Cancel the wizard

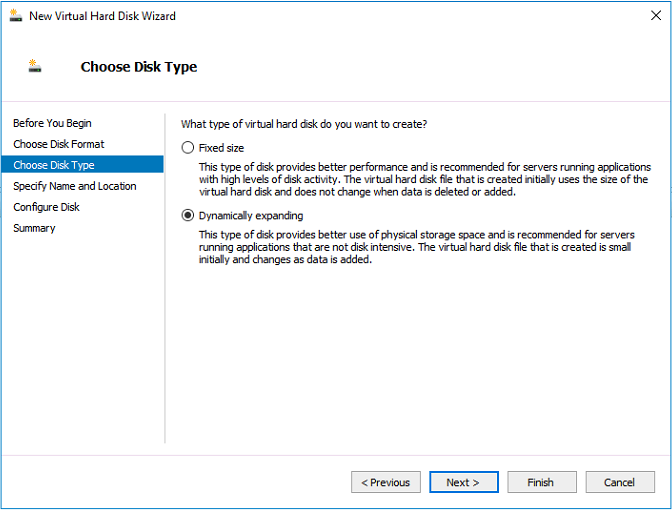[x=620, y=482]
